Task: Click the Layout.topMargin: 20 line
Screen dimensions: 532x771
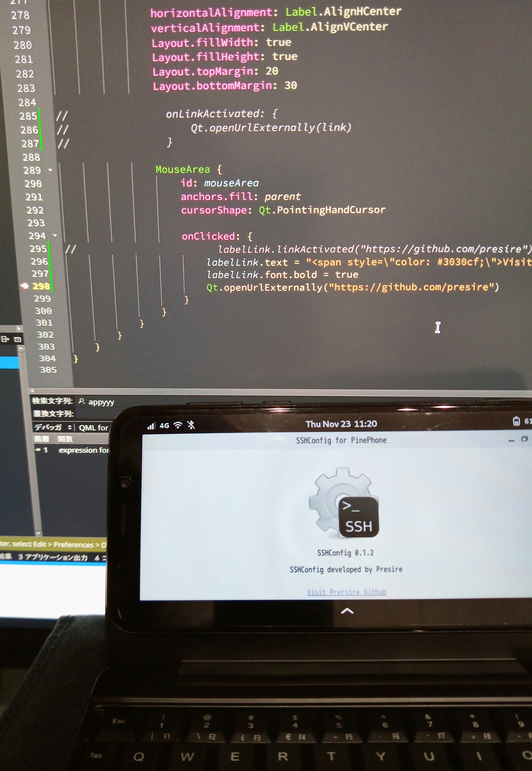Action: click(x=215, y=71)
